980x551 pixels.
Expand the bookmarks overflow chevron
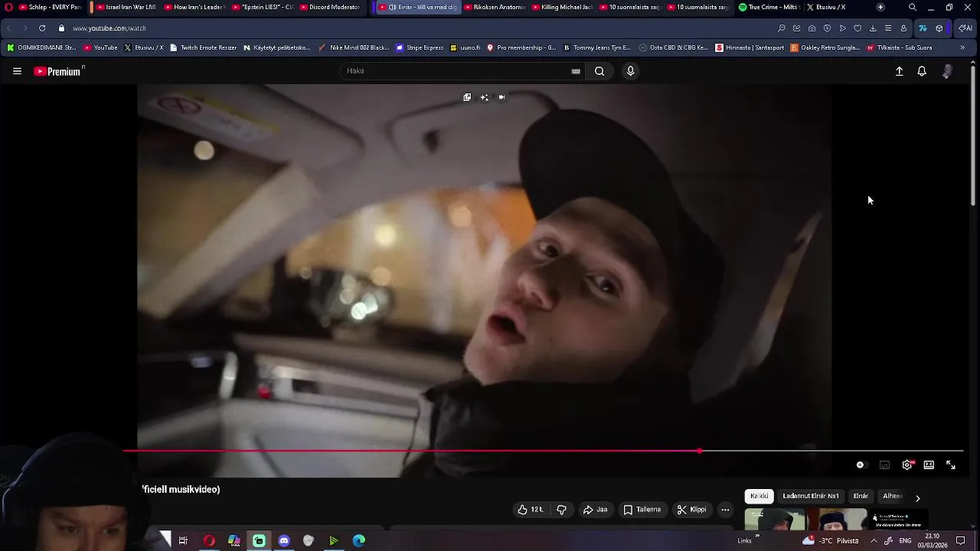point(962,47)
